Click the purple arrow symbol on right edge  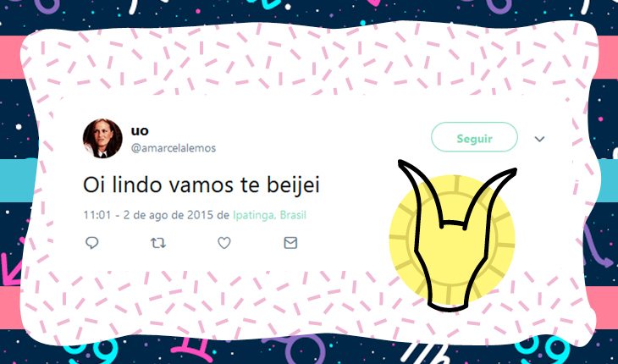pos(598,246)
